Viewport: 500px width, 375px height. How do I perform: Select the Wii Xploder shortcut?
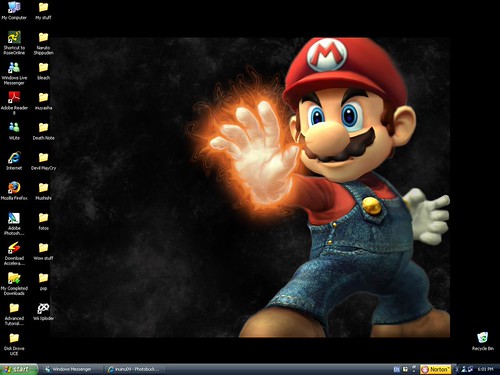[x=43, y=312]
